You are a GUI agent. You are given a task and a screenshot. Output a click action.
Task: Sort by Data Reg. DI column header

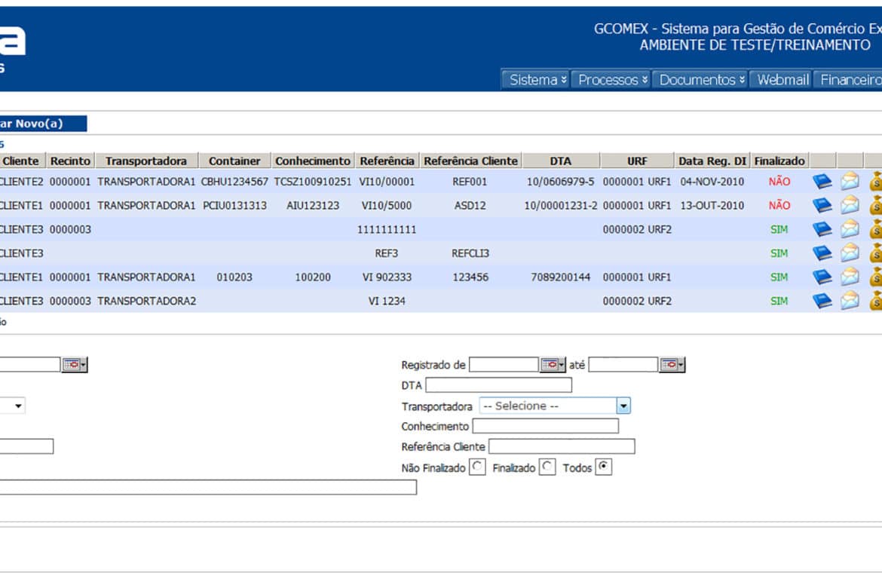pos(712,161)
